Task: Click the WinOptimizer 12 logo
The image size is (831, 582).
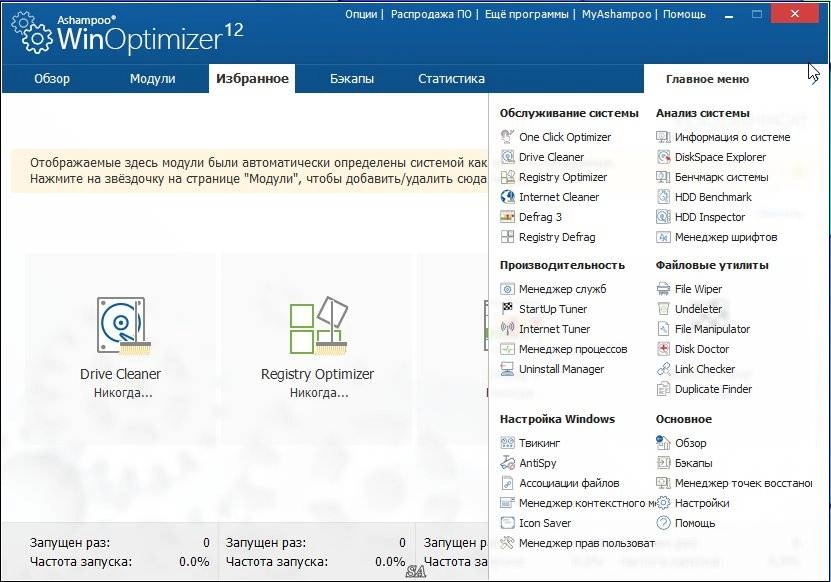Action: [127, 33]
